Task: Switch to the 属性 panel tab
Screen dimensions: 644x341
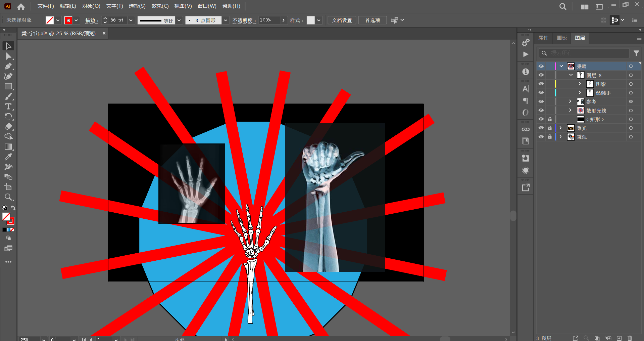Action: pyautogui.click(x=543, y=38)
